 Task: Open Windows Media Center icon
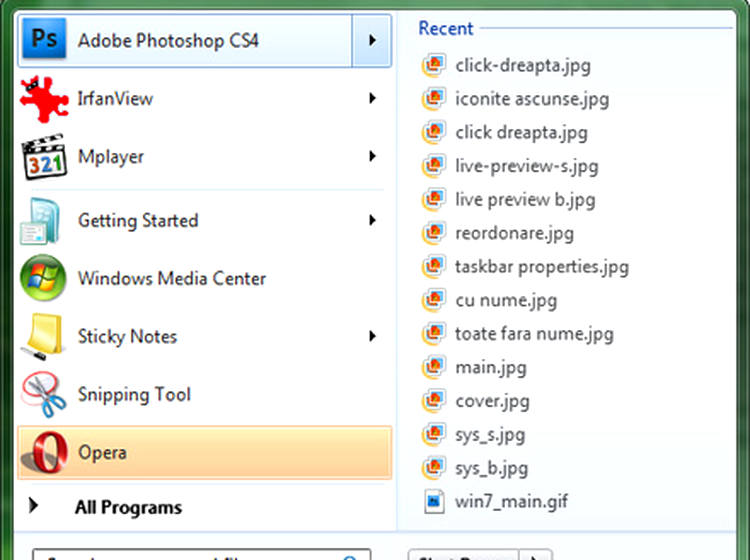click(43, 279)
